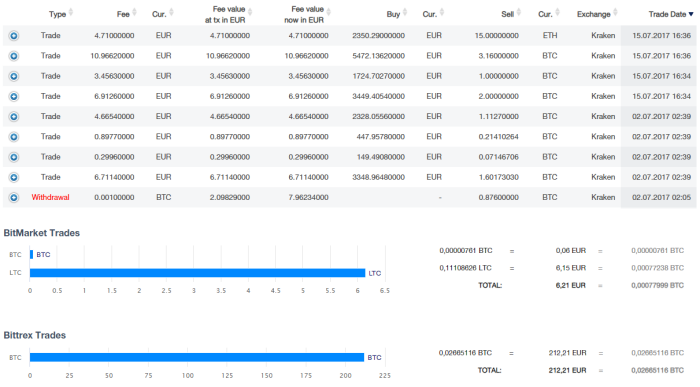The width and height of the screenshot is (700, 387).
Task: Sort by the Buy column header
Action: (396, 14)
